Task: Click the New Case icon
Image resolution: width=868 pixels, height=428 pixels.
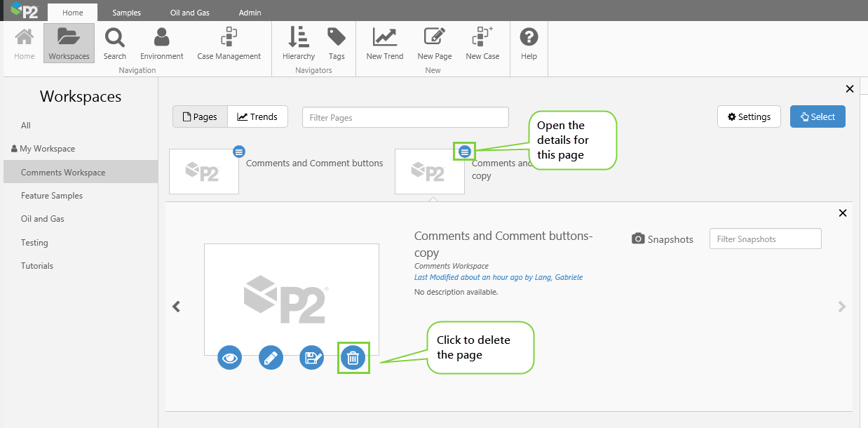Action: click(x=482, y=44)
